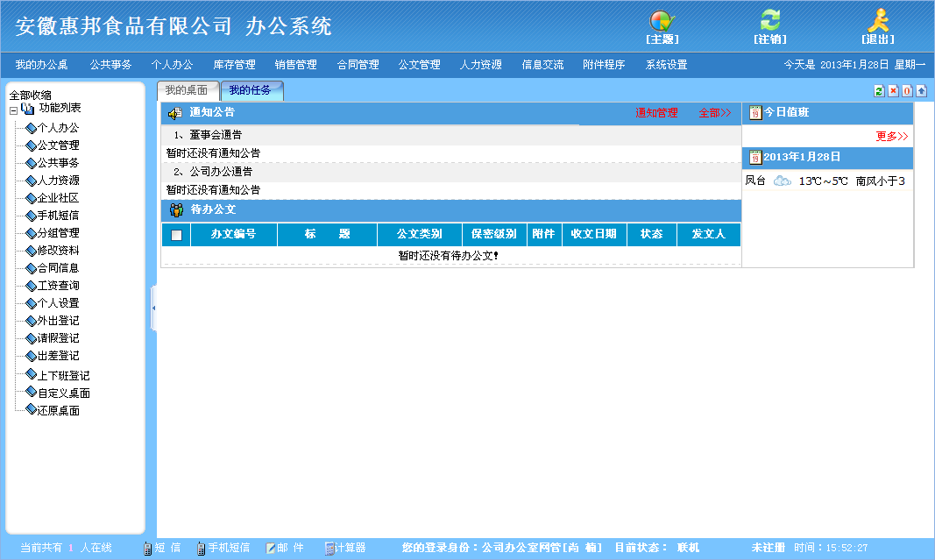Click the up-arrow icon in tab bar
Viewport: 935px width, 560px height.
coord(921,91)
